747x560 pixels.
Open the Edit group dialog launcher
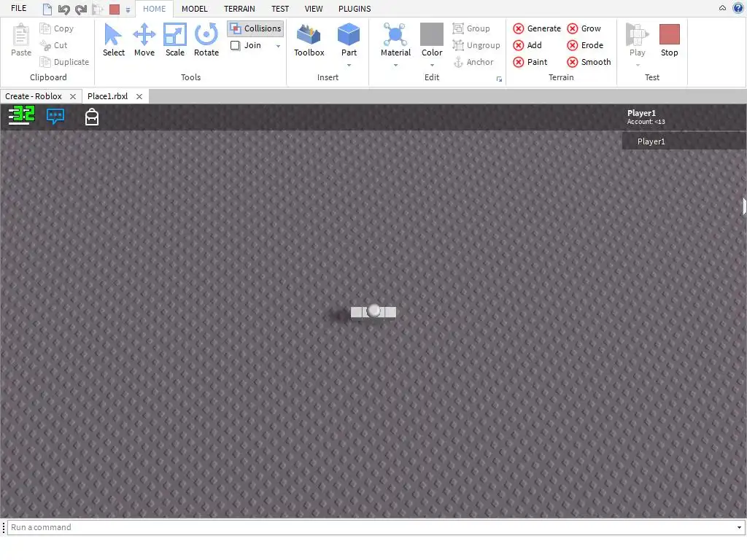(x=499, y=79)
